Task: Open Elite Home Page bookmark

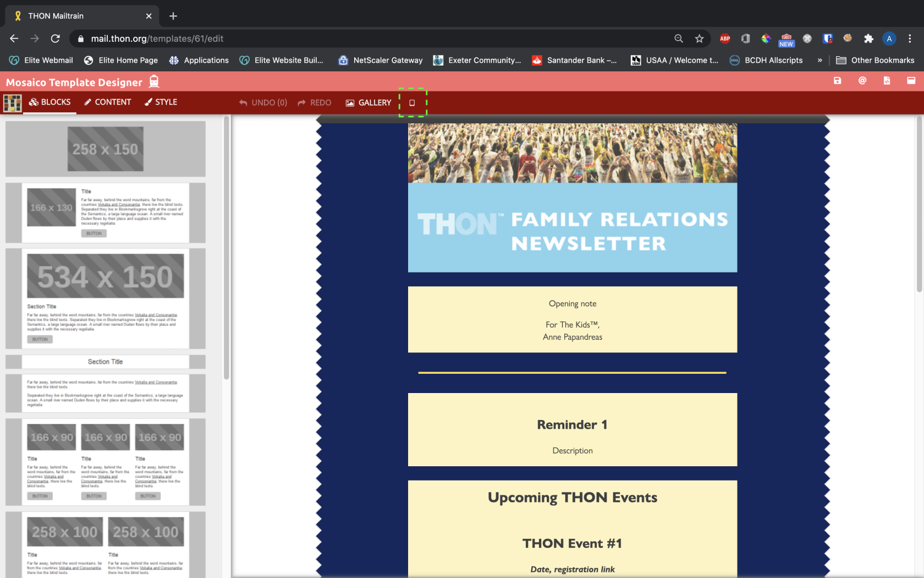Action: [x=121, y=60]
